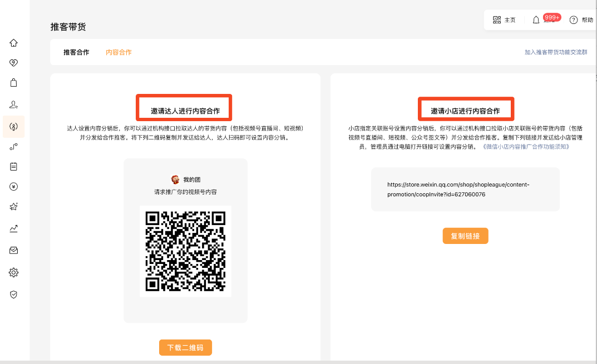The height and width of the screenshot is (364, 597).
Task: Open the 加入推客带货功能交流群 link
Action: point(555,52)
